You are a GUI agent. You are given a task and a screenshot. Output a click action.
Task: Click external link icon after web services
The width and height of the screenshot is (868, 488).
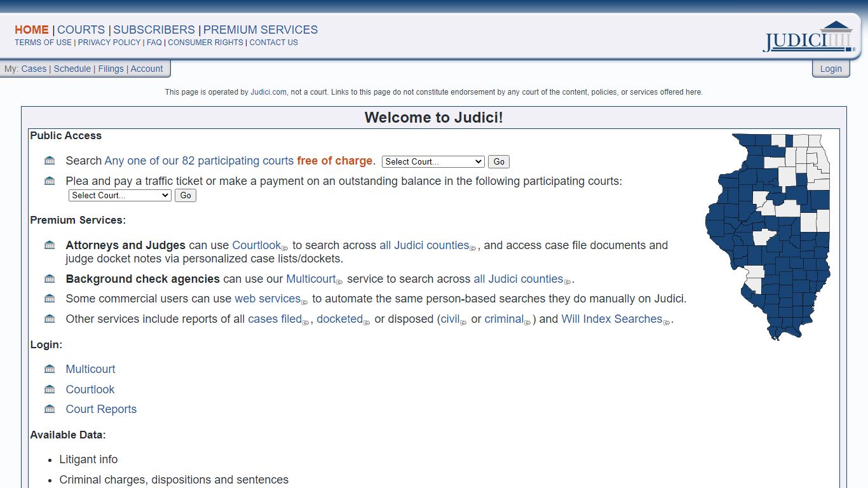[305, 302]
